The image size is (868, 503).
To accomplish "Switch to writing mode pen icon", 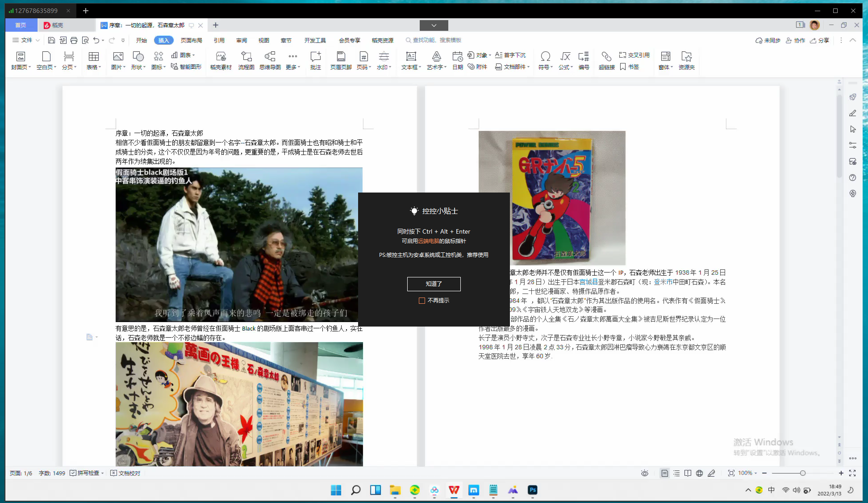I will click(711, 473).
